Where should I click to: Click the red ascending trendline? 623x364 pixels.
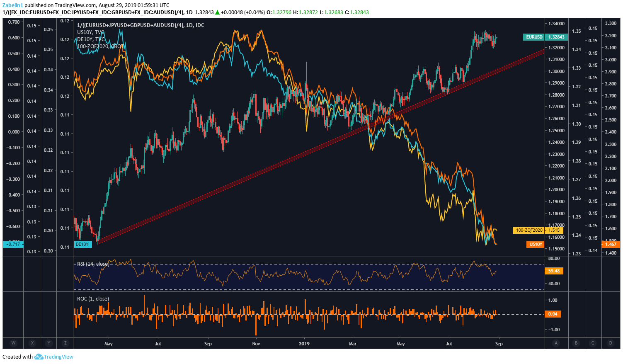click(321, 146)
